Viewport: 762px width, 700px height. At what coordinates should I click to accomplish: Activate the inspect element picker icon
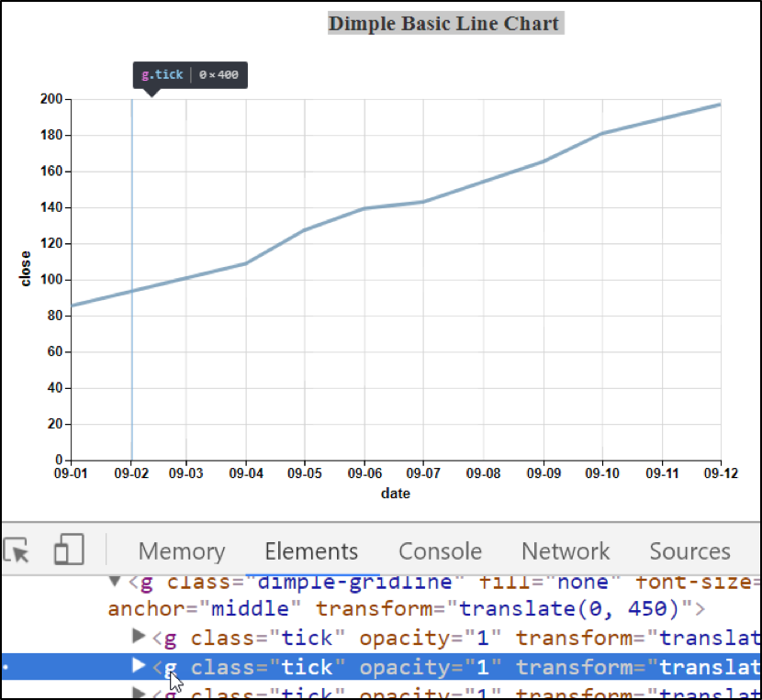coord(16,550)
